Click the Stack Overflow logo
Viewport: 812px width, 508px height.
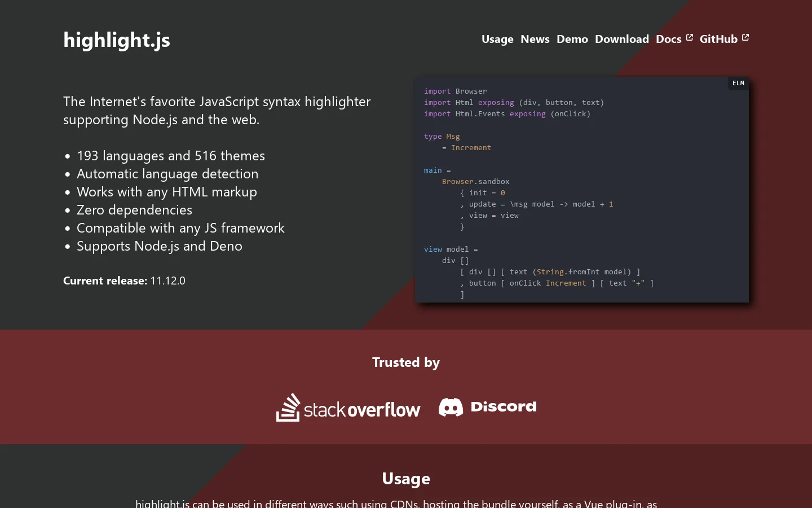click(x=348, y=407)
